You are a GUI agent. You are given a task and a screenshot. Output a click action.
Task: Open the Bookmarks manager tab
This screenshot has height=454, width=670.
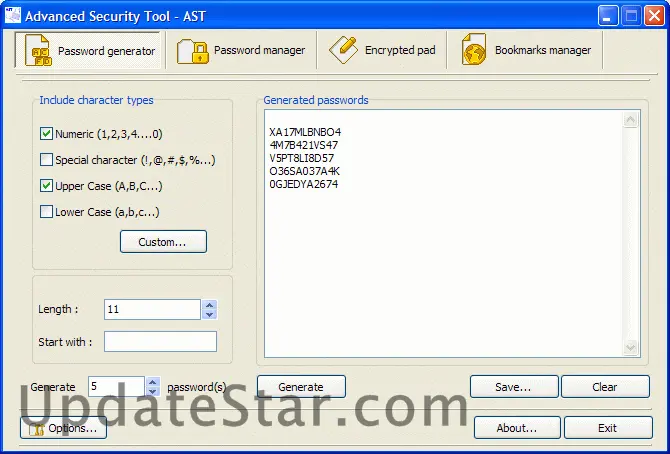tap(525, 50)
